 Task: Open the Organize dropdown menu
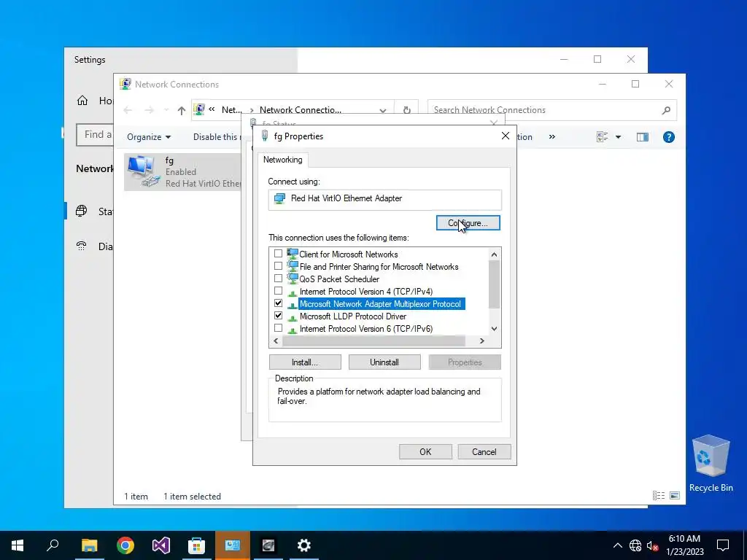pyautogui.click(x=149, y=137)
